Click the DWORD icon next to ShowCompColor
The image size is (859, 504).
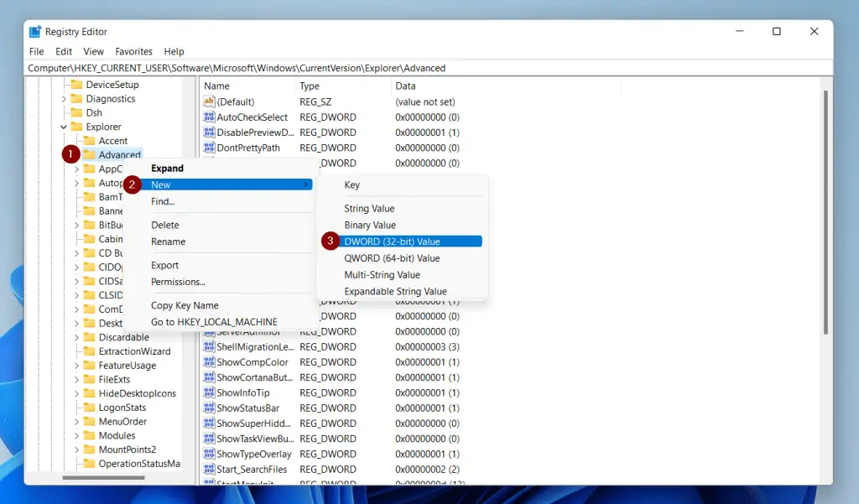207,361
